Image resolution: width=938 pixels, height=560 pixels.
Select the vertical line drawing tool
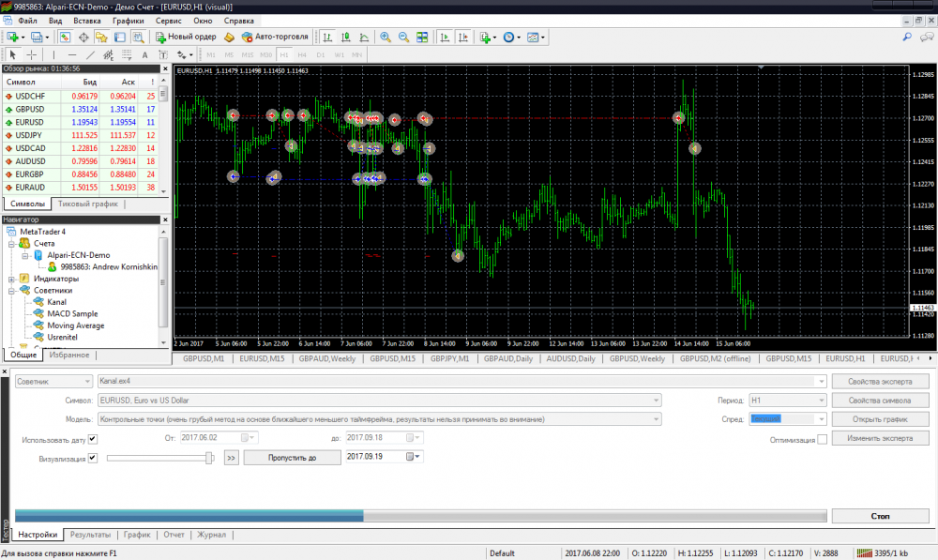pos(53,55)
